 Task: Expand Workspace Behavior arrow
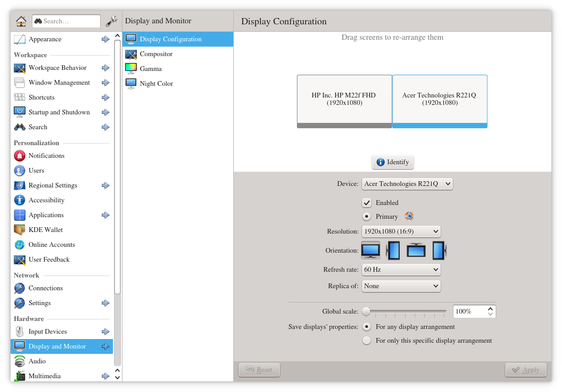click(x=106, y=68)
